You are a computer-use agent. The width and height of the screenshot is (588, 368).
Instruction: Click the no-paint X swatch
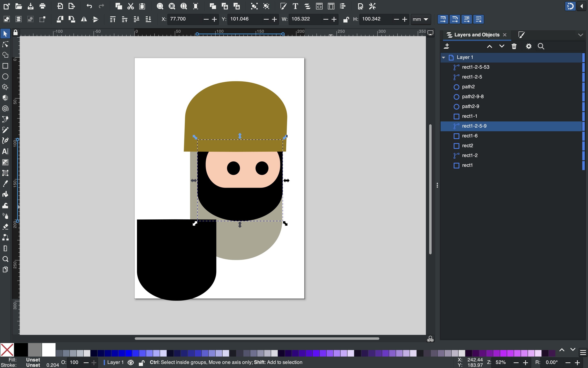[7, 350]
